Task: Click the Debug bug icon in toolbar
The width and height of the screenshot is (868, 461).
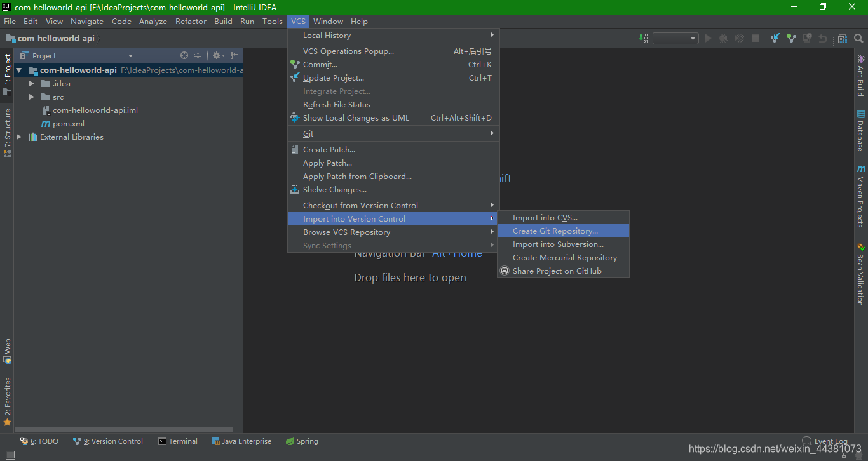Action: (x=724, y=38)
